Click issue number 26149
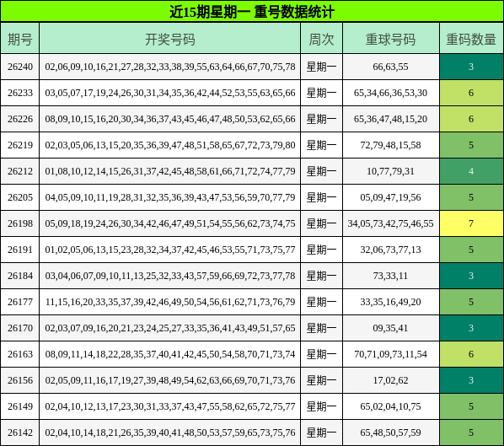 20,406
